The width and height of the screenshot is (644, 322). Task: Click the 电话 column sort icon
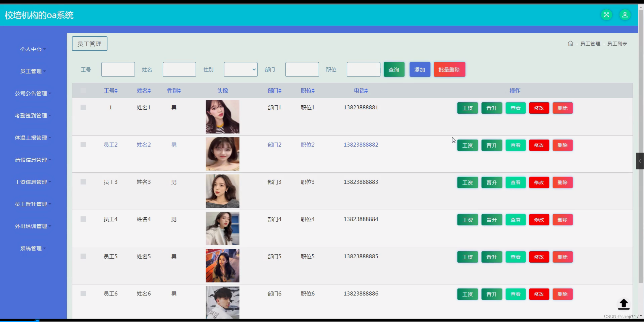coord(367,91)
